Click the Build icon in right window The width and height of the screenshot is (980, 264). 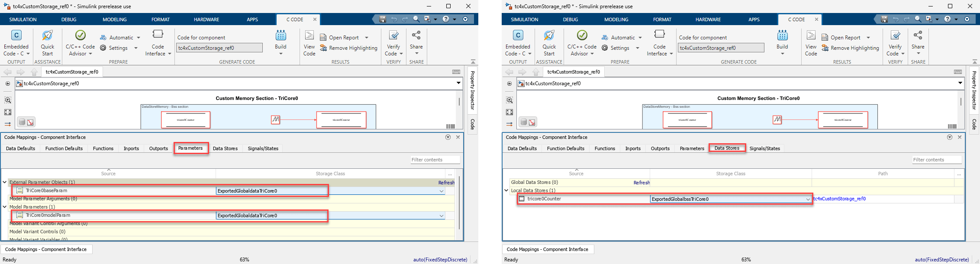click(x=782, y=35)
